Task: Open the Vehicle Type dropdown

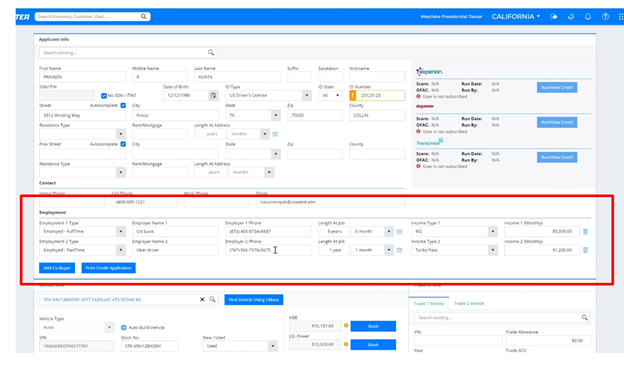Action: [109, 327]
